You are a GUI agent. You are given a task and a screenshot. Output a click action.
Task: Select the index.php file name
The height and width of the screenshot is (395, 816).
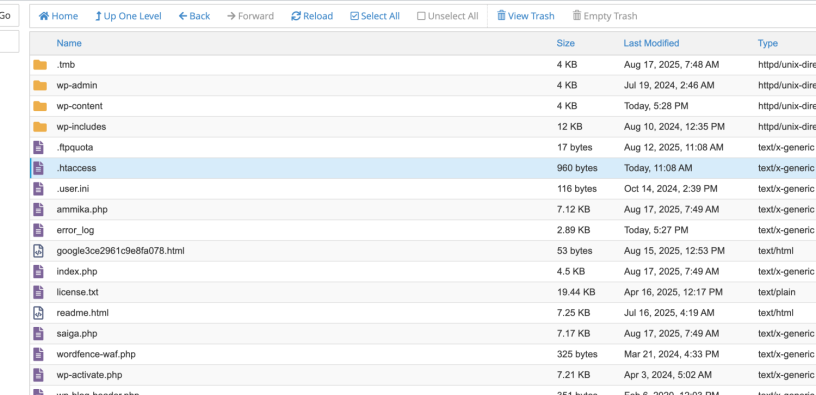point(77,272)
